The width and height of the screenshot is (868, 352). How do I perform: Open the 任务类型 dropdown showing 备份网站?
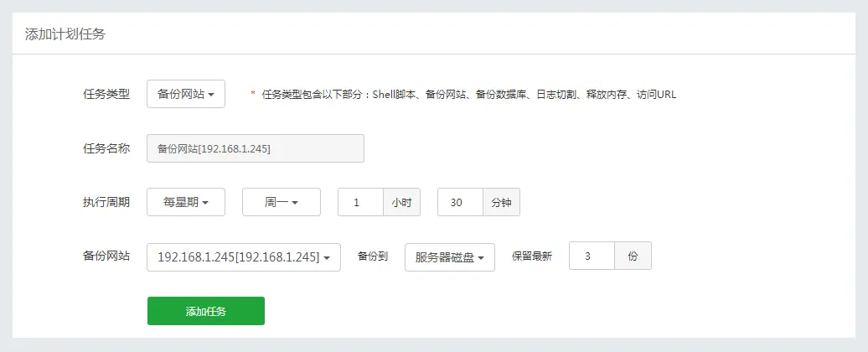tap(186, 95)
